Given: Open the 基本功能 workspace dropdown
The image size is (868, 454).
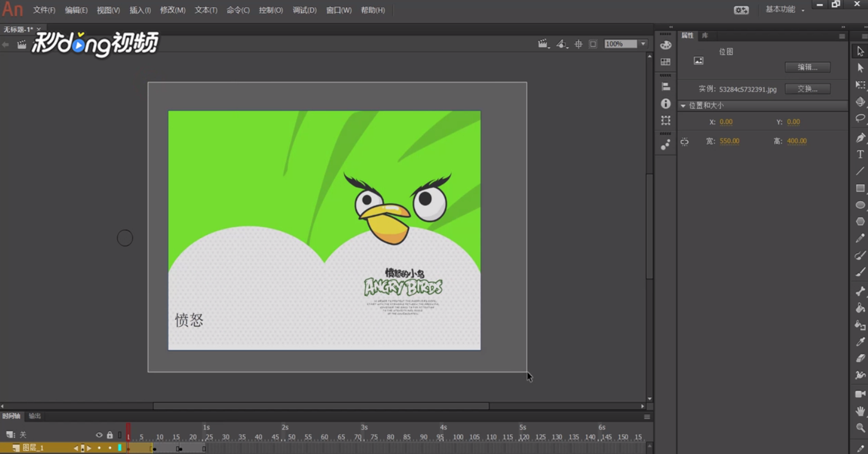Looking at the screenshot, I should tap(785, 9).
